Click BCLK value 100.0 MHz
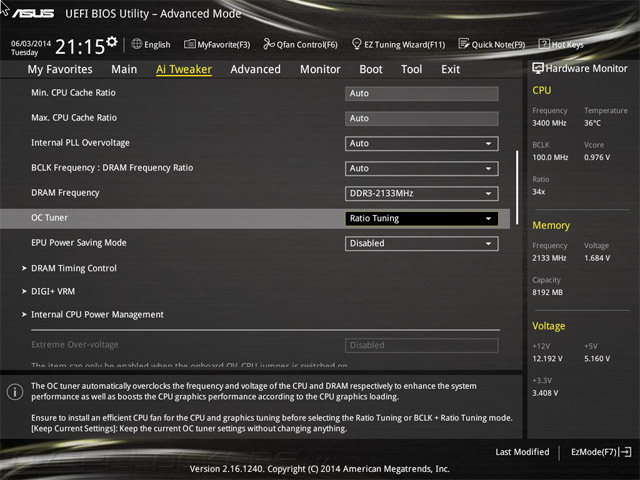Viewport: 640px width, 480px height. (550, 157)
